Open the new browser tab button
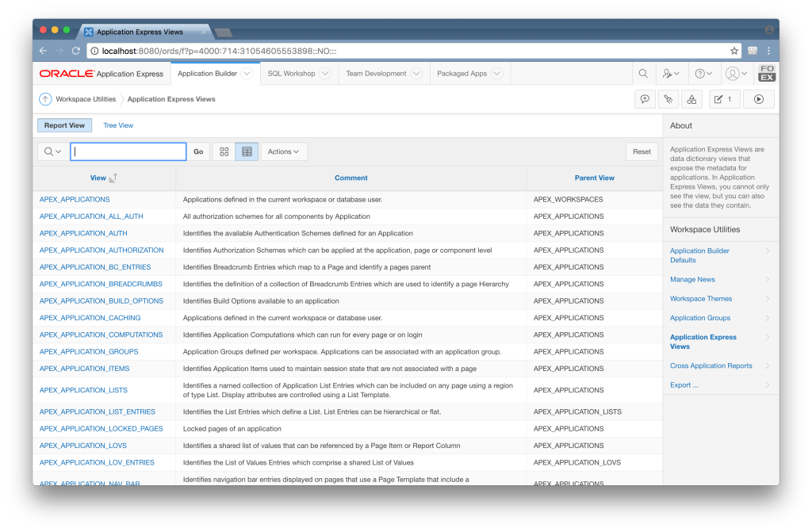 tap(223, 33)
